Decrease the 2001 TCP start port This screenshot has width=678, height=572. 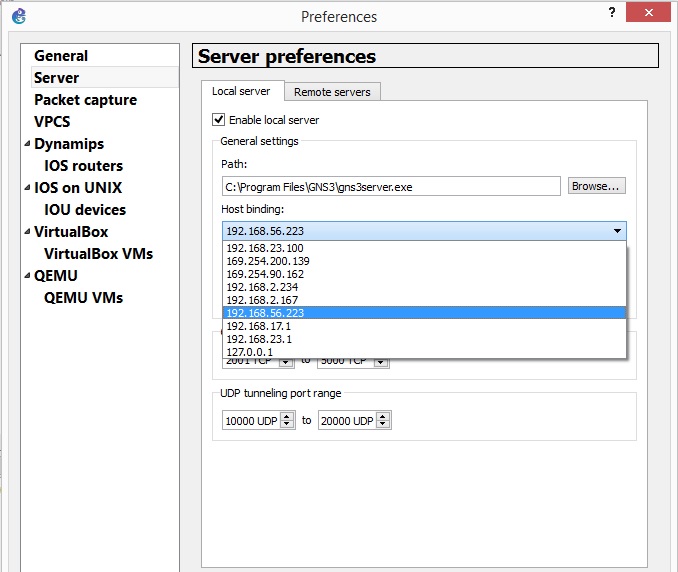click(x=286, y=362)
